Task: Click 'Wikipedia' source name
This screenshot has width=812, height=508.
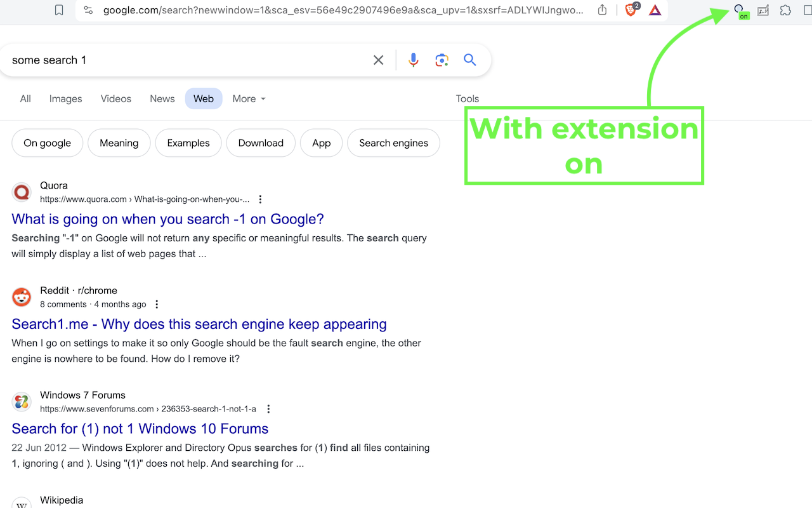Action: point(62,500)
